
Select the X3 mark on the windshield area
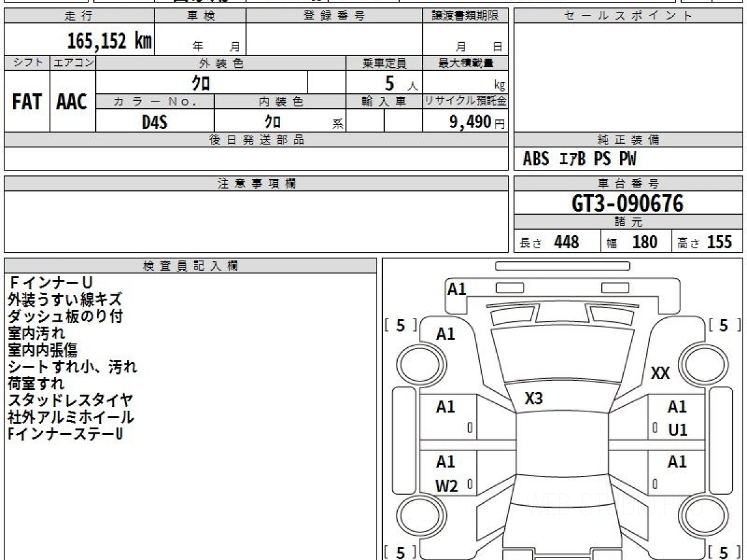click(x=534, y=399)
